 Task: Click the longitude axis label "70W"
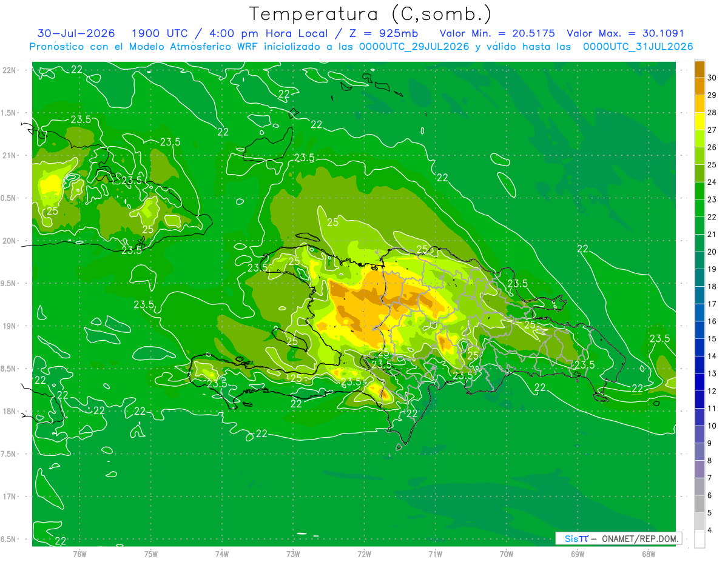click(507, 554)
